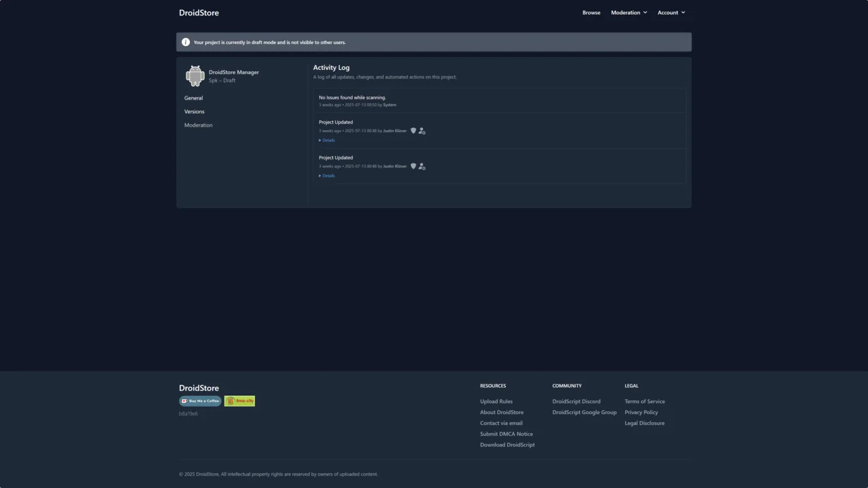Click Justin Klüver in second Project Updated entry

(x=395, y=166)
